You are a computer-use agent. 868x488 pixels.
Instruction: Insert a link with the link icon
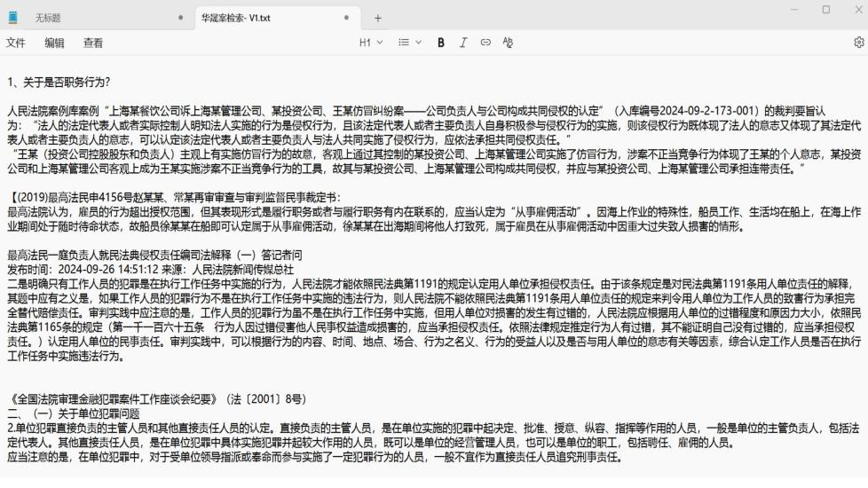(x=485, y=42)
